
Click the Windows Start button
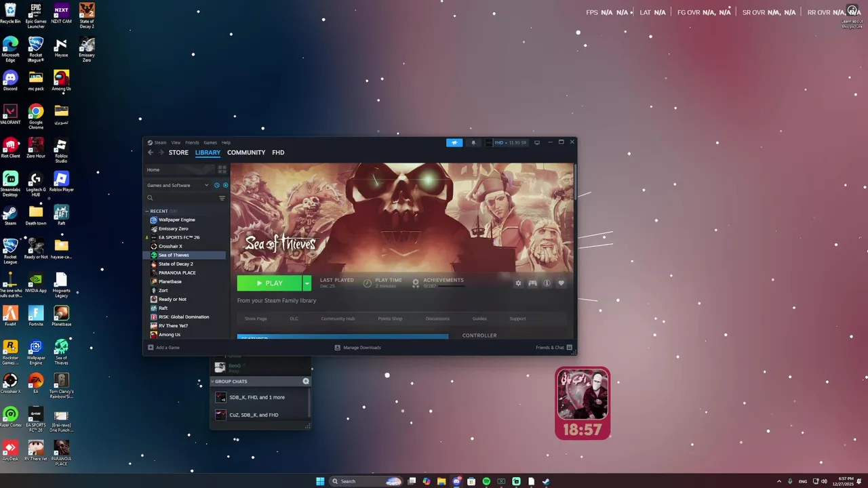320,481
